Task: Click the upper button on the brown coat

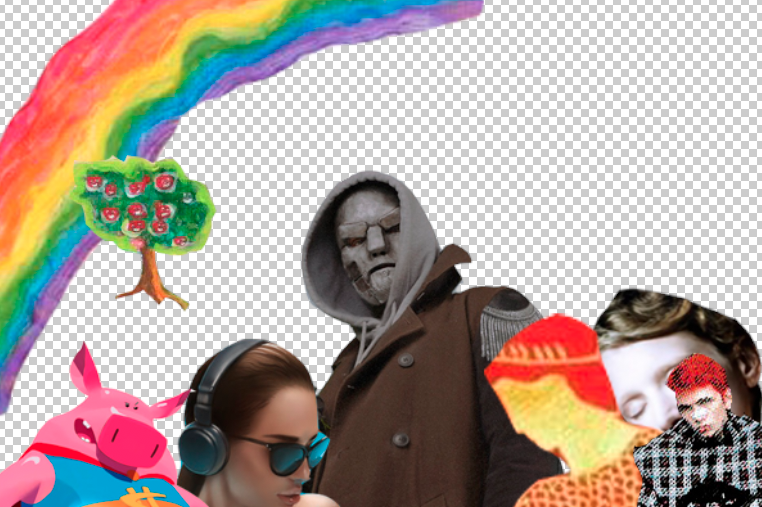Action: point(406,360)
